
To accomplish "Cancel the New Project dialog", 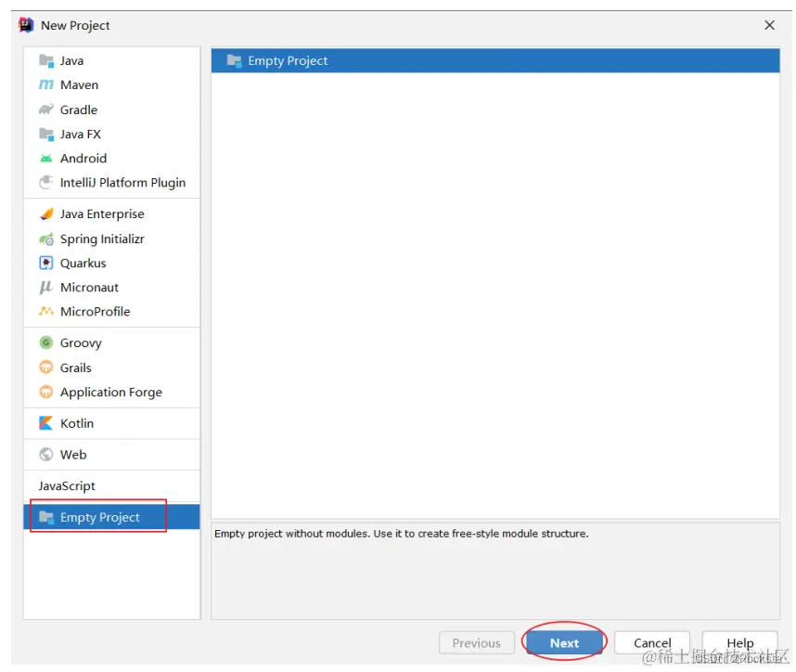I will (652, 642).
